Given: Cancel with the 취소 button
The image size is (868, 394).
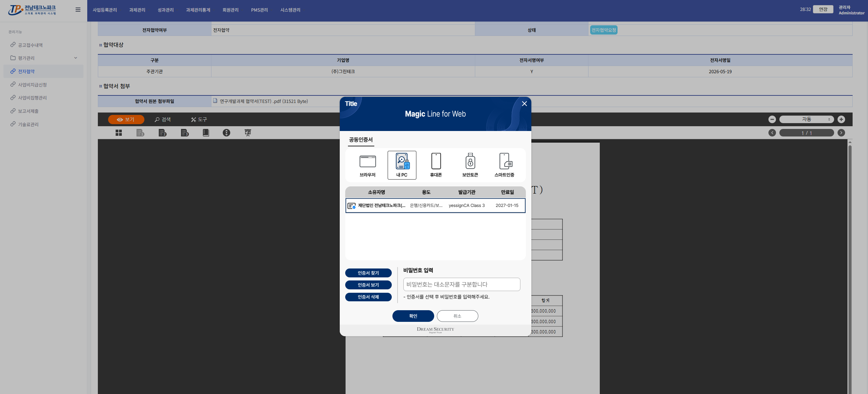Looking at the screenshot, I should pos(457,316).
